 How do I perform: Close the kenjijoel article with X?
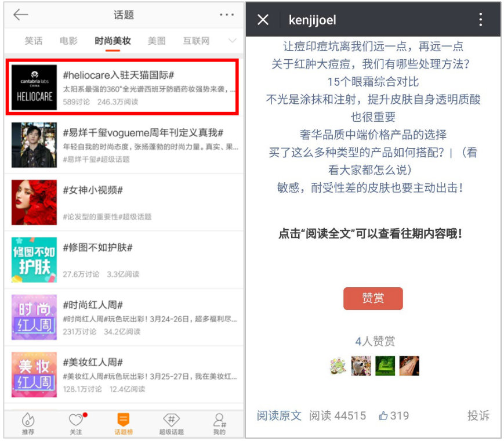263,20
